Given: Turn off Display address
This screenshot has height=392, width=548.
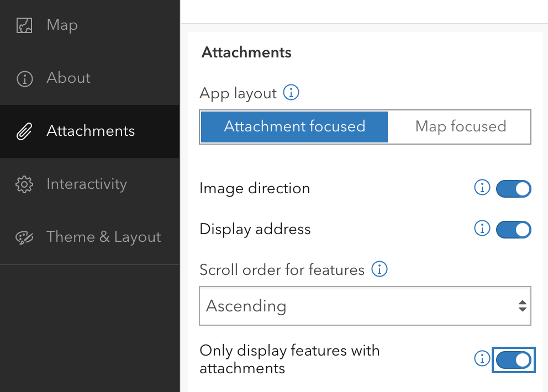Looking at the screenshot, I should [513, 230].
